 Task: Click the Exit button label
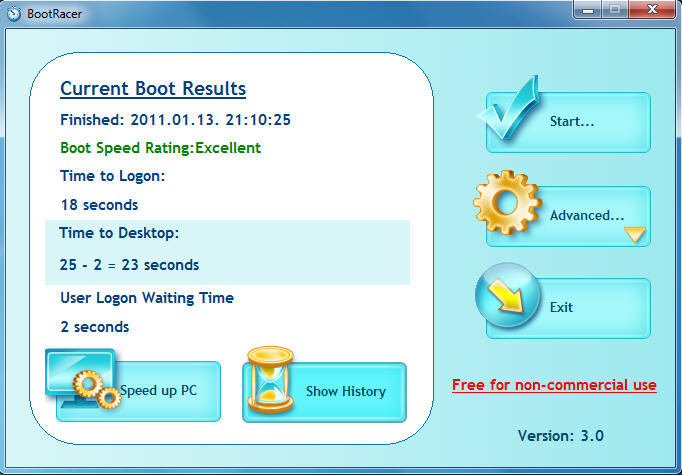(x=561, y=307)
